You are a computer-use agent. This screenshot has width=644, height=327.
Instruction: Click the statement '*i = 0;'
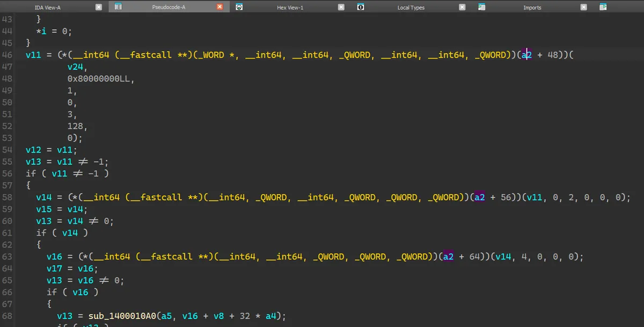54,32
